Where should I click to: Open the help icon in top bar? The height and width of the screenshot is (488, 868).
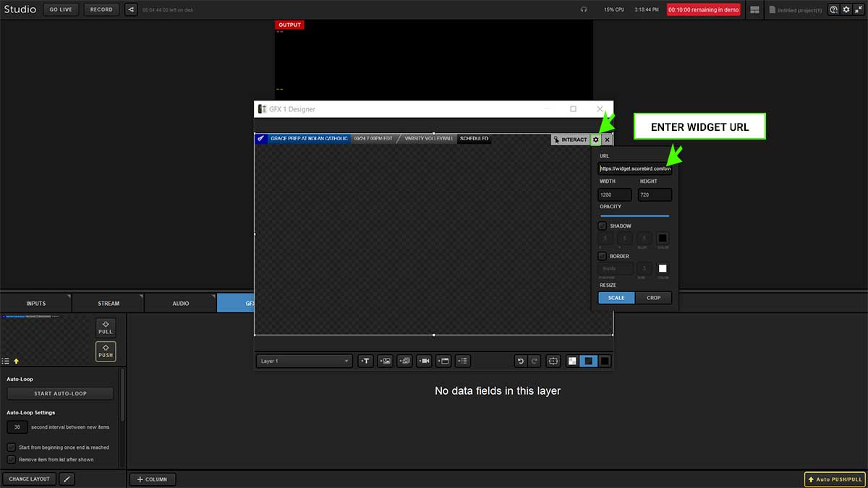click(834, 9)
